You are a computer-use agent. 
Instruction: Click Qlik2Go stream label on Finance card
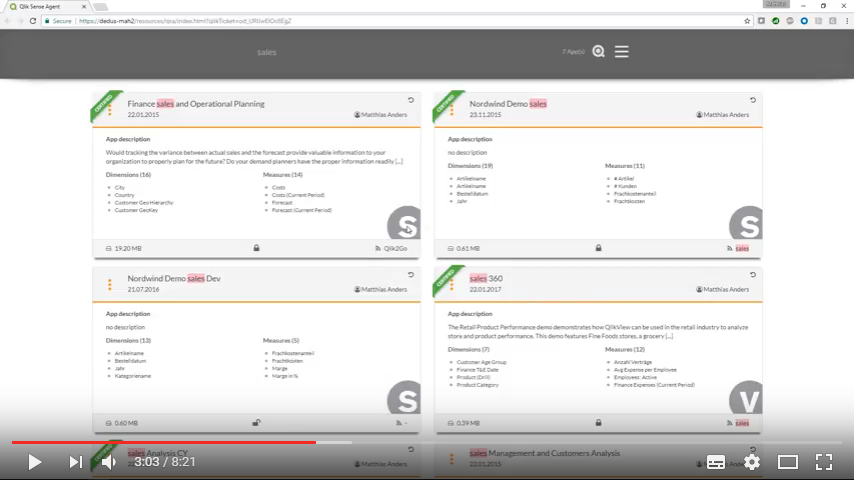(x=395, y=248)
